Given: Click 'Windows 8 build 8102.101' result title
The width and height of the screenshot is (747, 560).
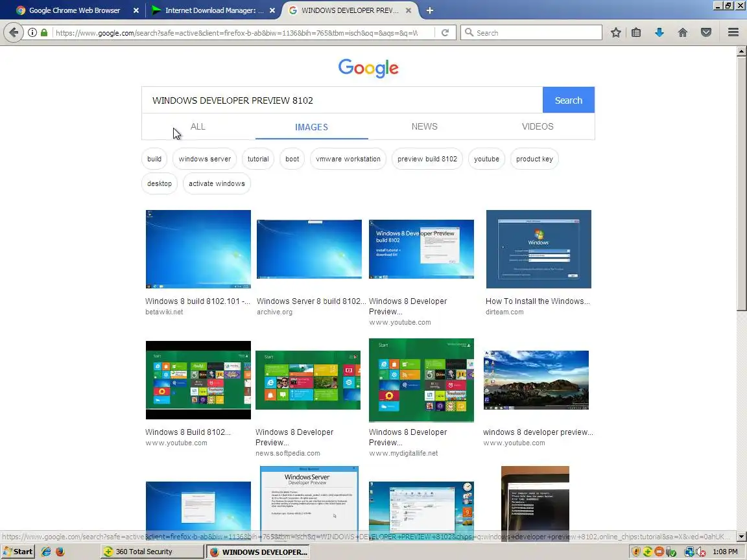Looking at the screenshot, I should [x=197, y=301].
